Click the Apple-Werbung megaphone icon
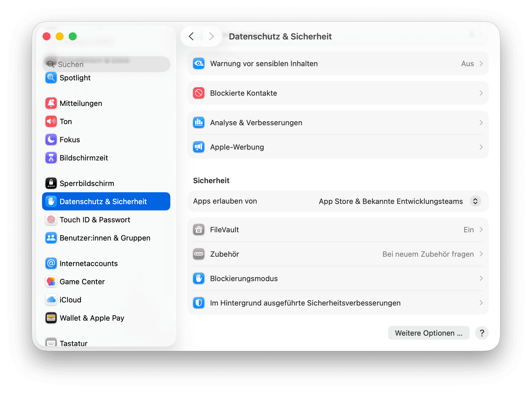 click(199, 147)
